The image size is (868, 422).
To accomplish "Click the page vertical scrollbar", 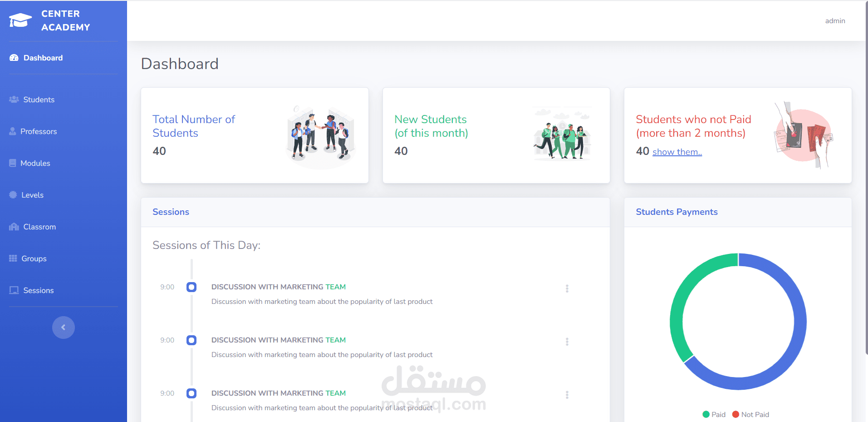I will coord(866,177).
